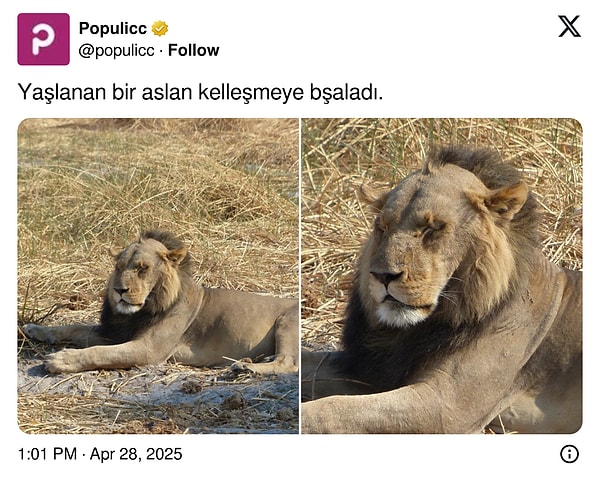The height and width of the screenshot is (484, 600).
Task: Click the lion's outstretched front paw in the left photo
Action: tap(63, 361)
